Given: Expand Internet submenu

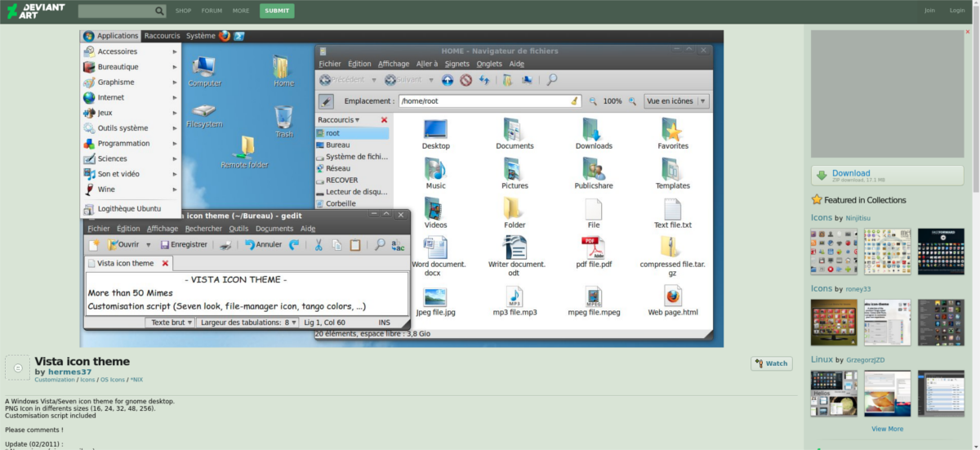Looking at the screenshot, I should [131, 97].
